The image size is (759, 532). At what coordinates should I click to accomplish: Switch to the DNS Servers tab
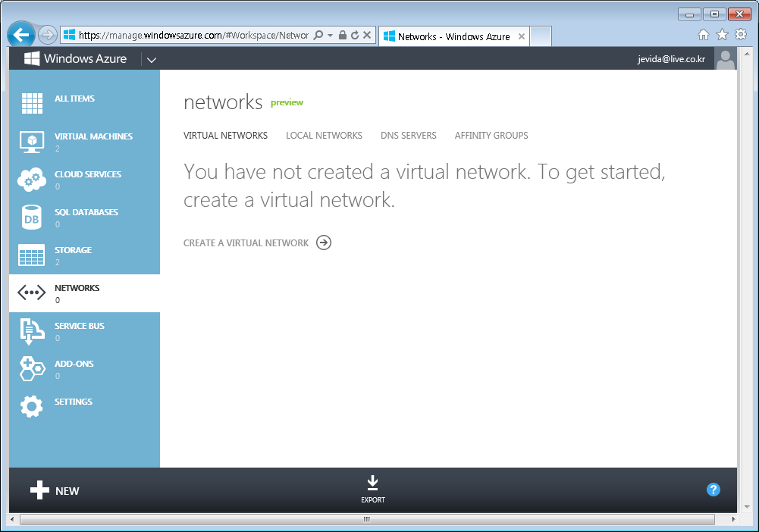[x=409, y=136]
